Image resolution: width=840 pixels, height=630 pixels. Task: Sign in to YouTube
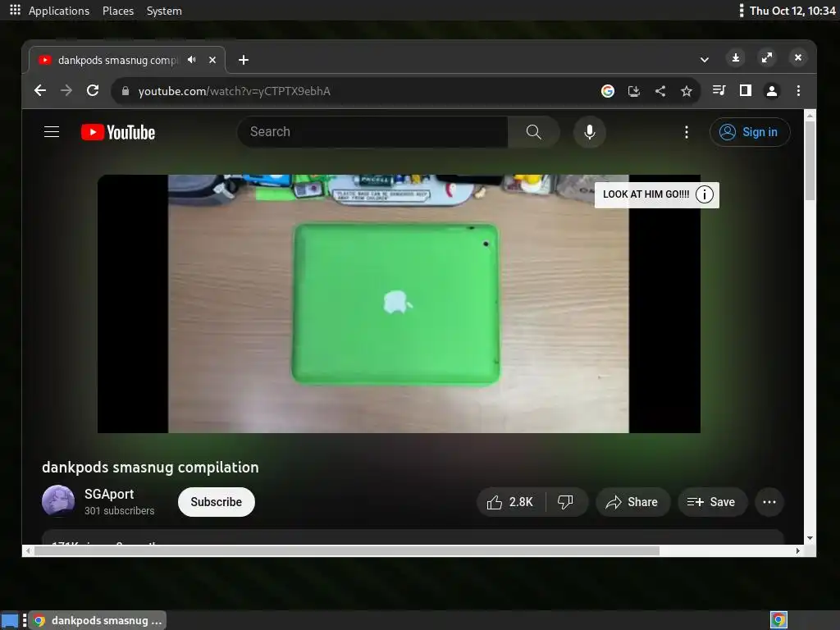[750, 132]
